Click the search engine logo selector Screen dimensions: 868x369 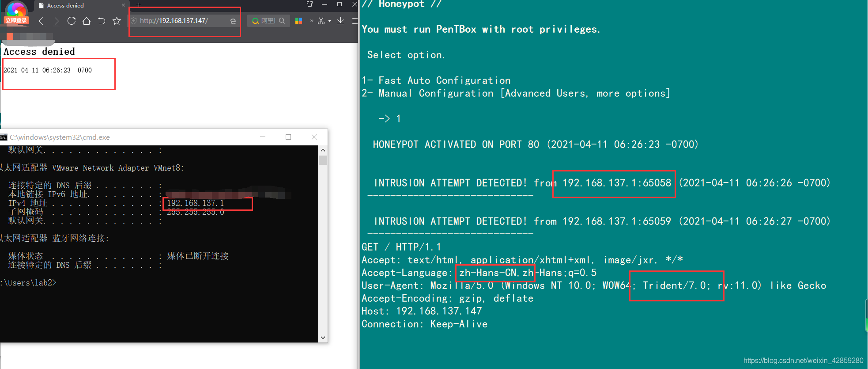click(255, 21)
